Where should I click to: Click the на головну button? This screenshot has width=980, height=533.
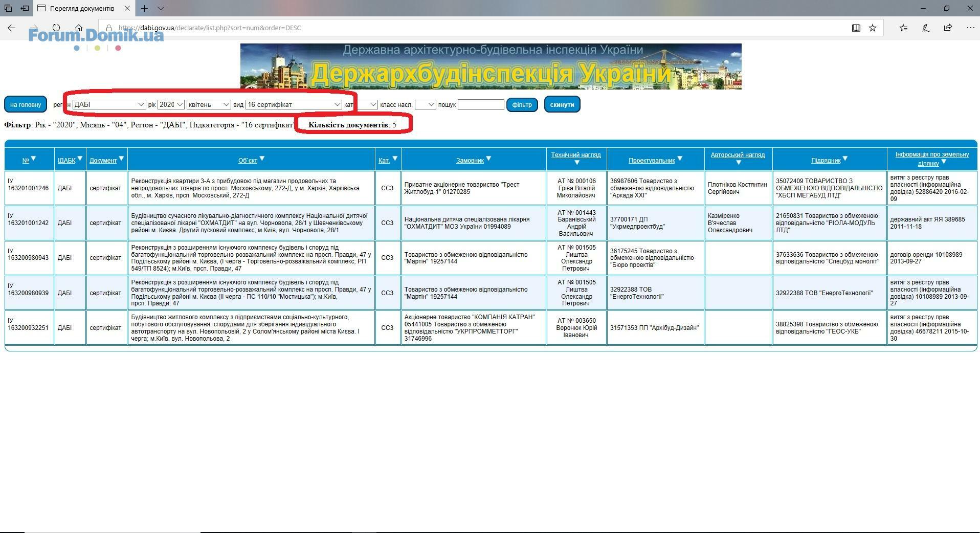click(26, 104)
